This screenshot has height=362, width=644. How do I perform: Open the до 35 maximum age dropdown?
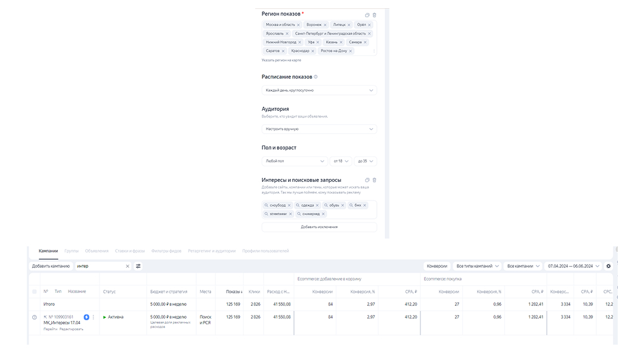[365, 161]
